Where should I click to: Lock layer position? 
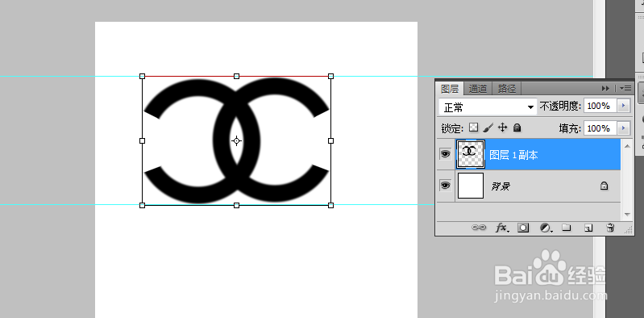(502, 128)
